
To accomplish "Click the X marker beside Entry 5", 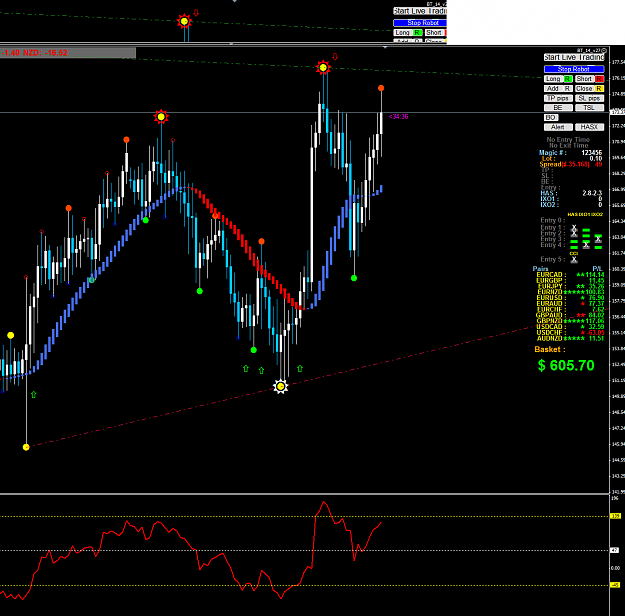I will 574,260.
